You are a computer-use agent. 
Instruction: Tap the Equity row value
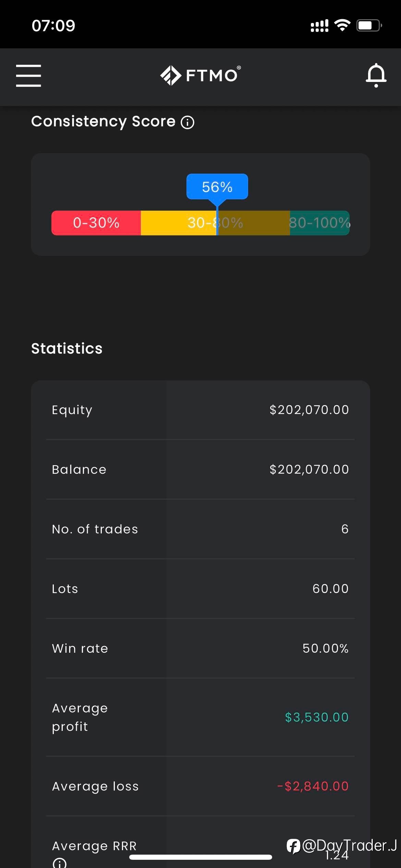(x=309, y=410)
